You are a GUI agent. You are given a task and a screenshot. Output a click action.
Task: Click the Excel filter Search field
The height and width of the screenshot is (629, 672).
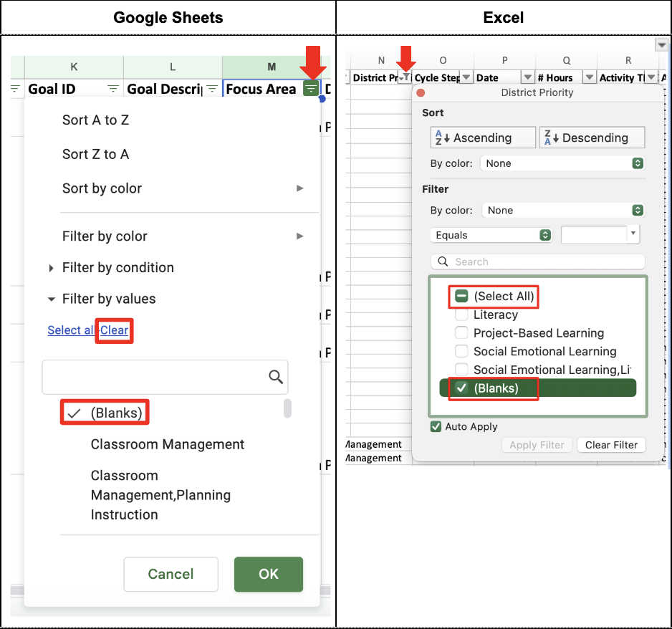pos(539,261)
